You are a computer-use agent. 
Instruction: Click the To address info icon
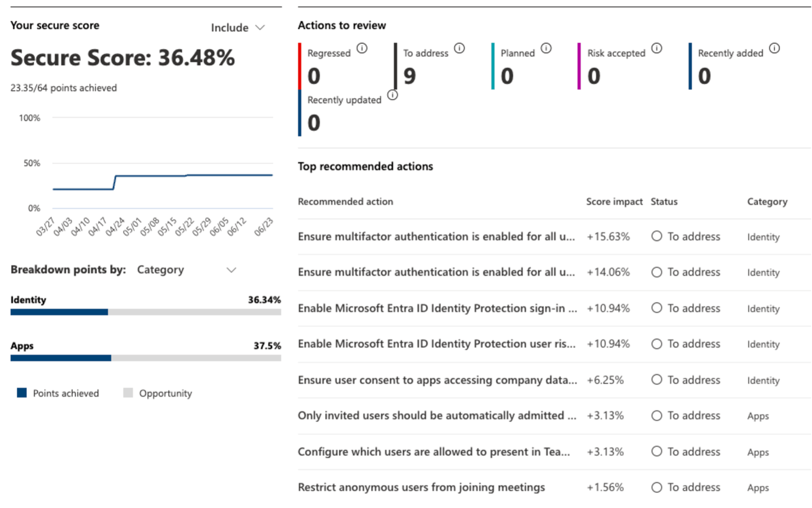(459, 48)
